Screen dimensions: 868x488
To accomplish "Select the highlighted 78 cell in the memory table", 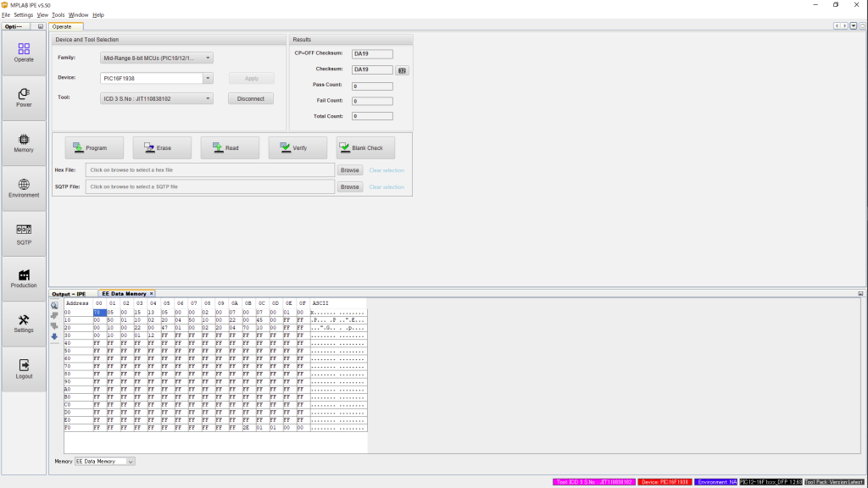I will 99,313.
